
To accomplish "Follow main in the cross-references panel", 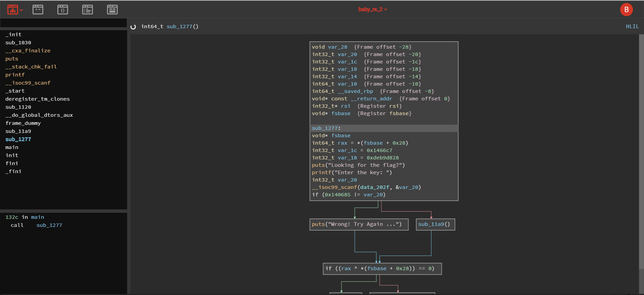I will click(x=38, y=217).
